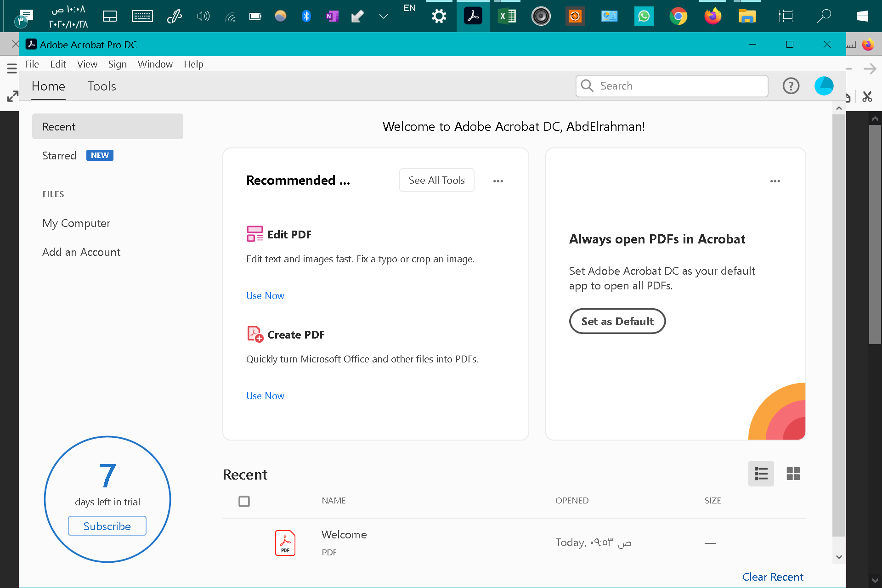Open the hamburger menu in background window
Image resolution: width=882 pixels, height=588 pixels.
coord(12,69)
